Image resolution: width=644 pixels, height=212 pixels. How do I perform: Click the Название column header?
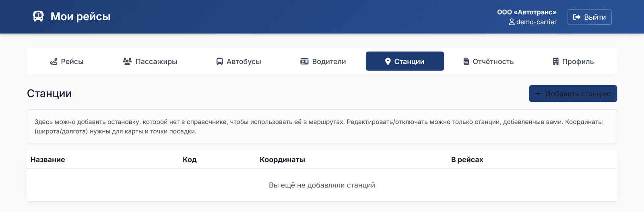click(x=48, y=160)
